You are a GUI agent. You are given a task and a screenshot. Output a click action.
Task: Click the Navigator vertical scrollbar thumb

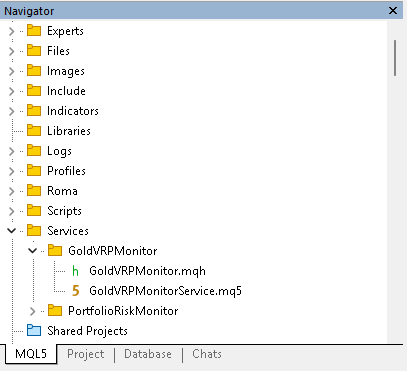[x=395, y=58]
